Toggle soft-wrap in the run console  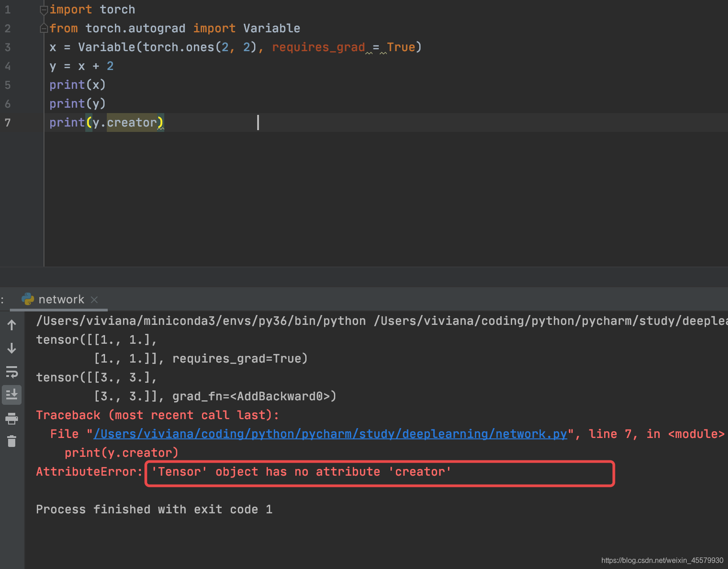tap(11, 372)
